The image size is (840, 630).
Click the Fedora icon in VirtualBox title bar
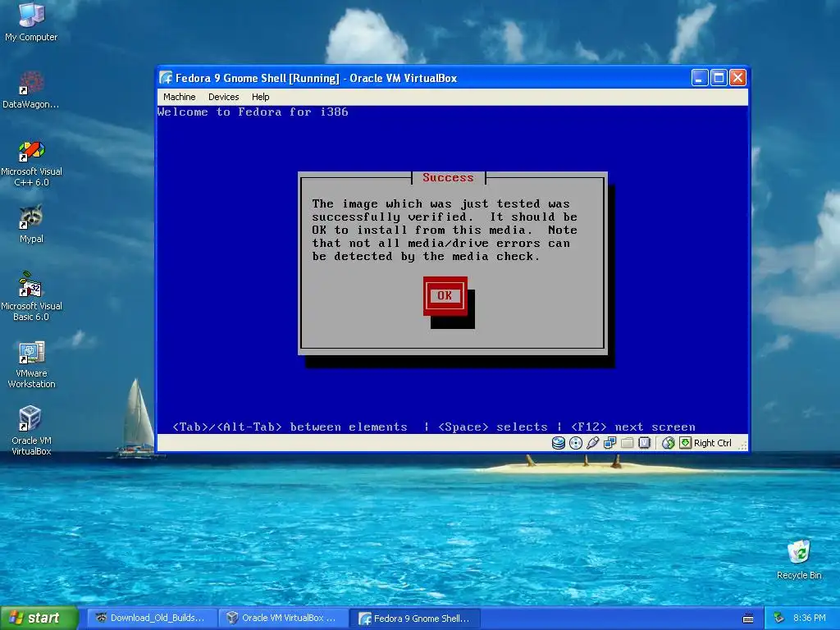(166, 78)
